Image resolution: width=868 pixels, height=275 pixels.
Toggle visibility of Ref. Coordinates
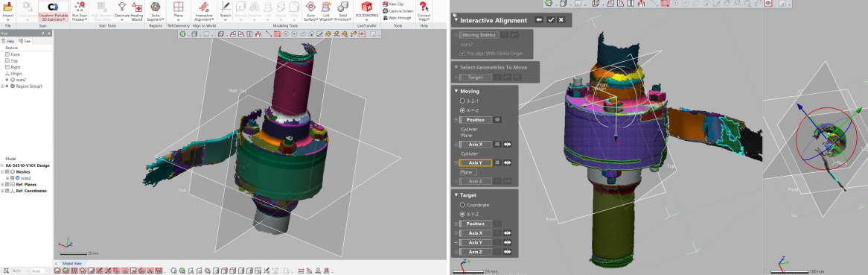click(x=7, y=191)
